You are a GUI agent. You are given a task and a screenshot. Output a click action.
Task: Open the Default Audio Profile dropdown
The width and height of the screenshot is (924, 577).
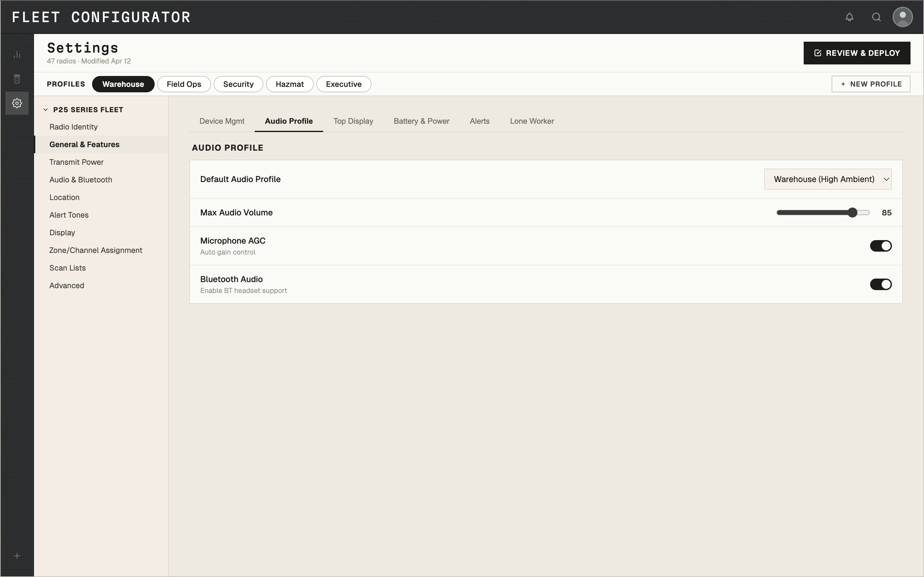pos(827,180)
